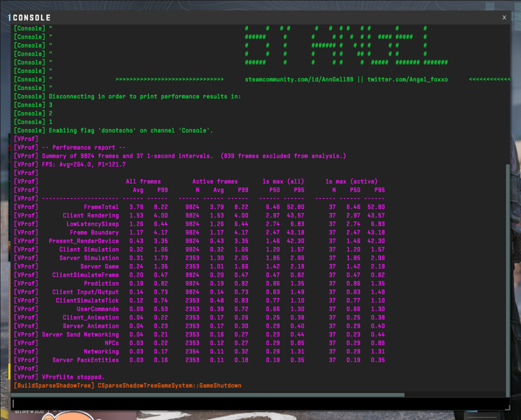Click the vertical scrollbar of console

[508, 281]
